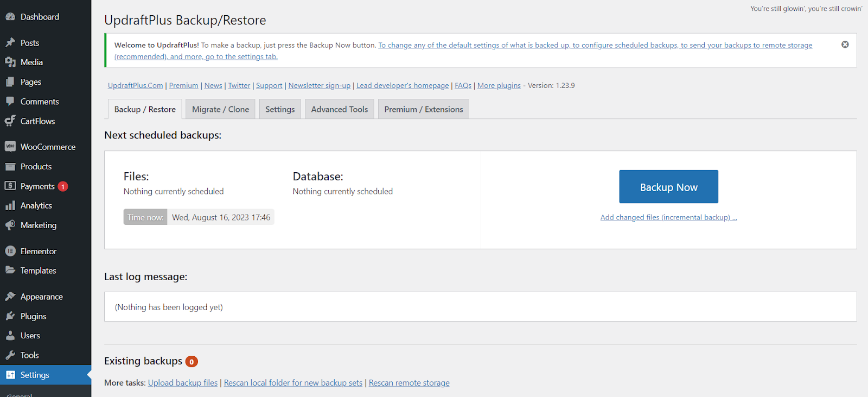The width and height of the screenshot is (868, 397).
Task: Click the Products box icon
Action: [10, 166]
